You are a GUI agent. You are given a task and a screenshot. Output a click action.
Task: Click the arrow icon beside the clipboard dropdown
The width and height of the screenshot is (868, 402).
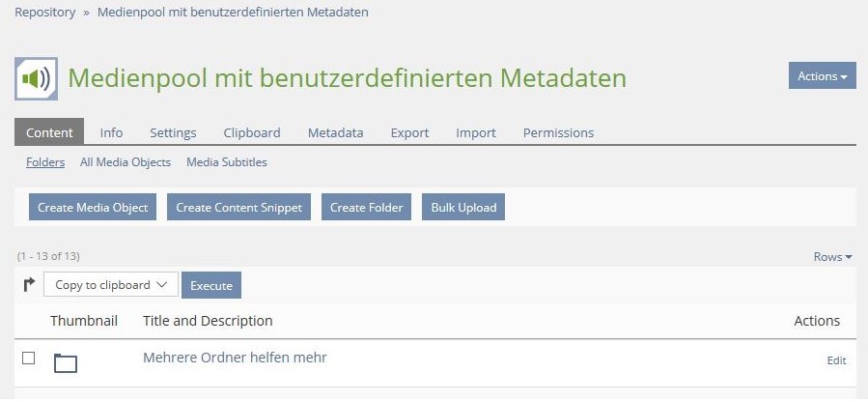click(x=29, y=284)
